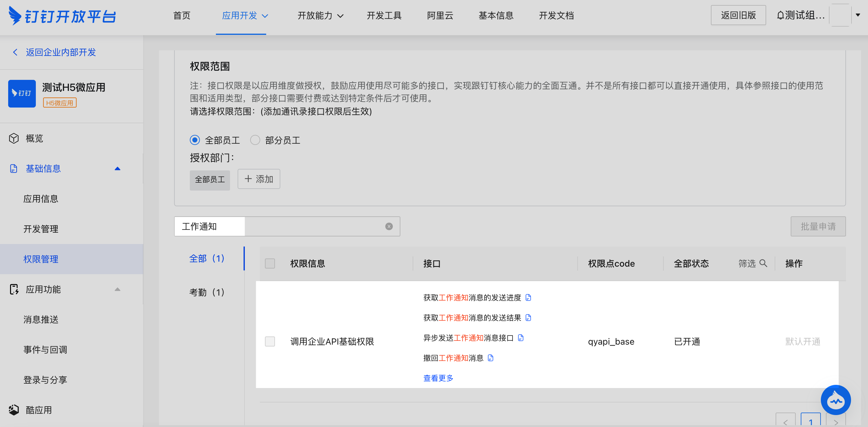The width and height of the screenshot is (868, 427).
Task: Tick the select-all checkbox in table header
Action: click(270, 263)
